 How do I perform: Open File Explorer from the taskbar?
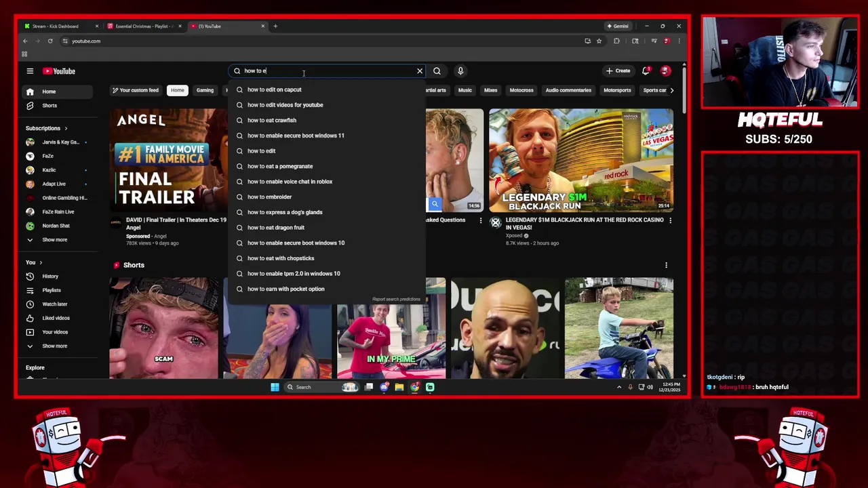point(399,387)
